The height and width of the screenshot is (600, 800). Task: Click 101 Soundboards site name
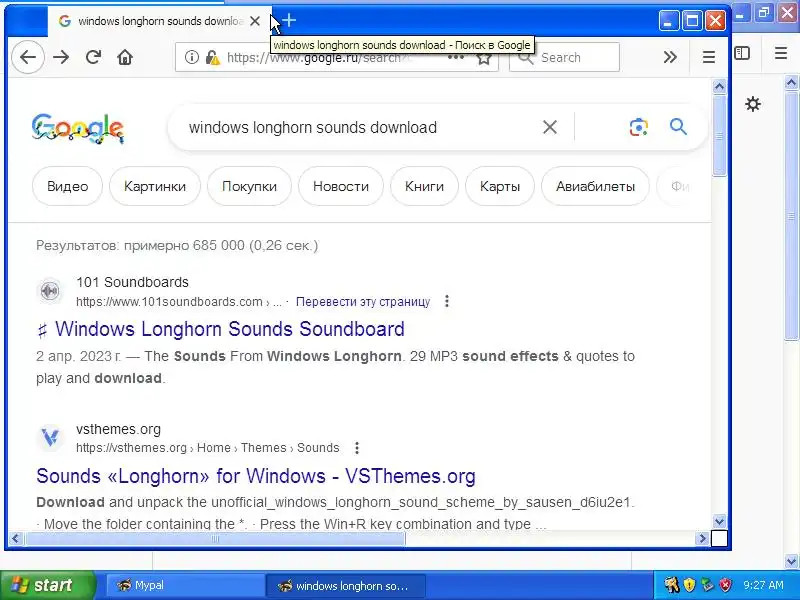133,282
